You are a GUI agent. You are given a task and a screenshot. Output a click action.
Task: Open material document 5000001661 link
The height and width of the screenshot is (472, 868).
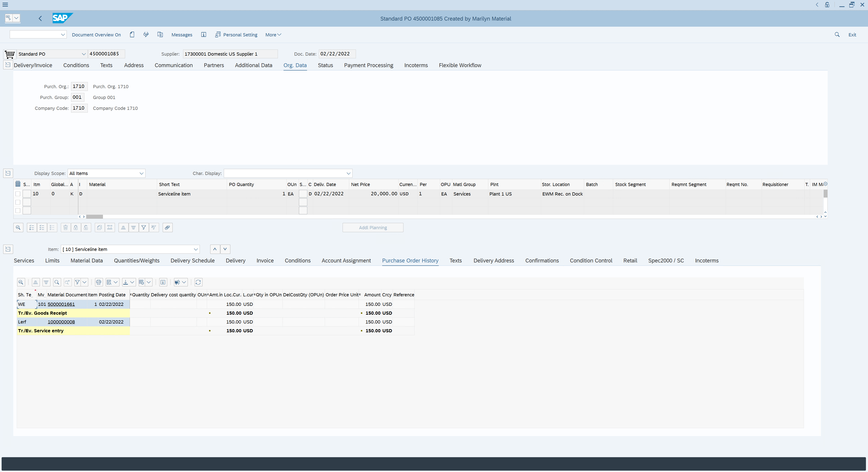61,304
